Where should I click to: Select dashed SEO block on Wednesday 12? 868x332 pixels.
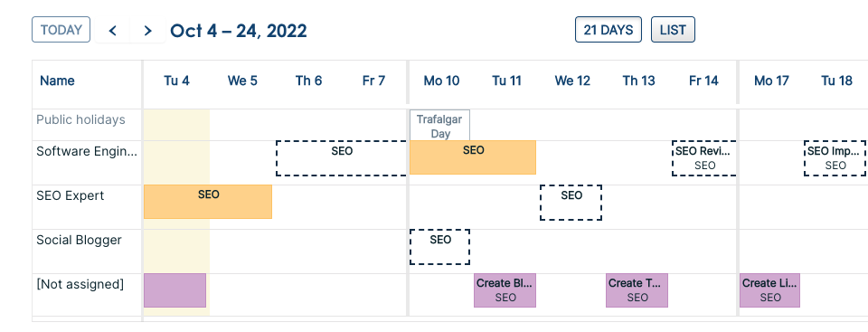click(x=571, y=203)
